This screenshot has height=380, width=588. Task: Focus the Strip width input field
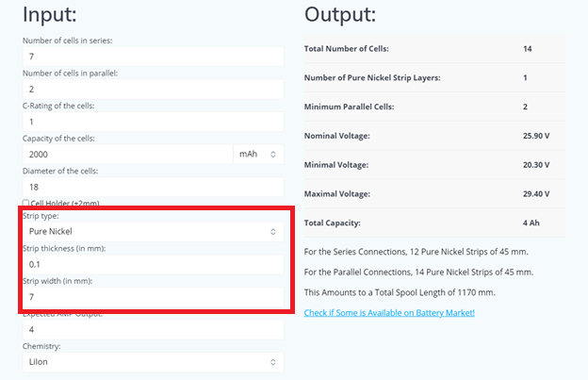tap(152, 297)
